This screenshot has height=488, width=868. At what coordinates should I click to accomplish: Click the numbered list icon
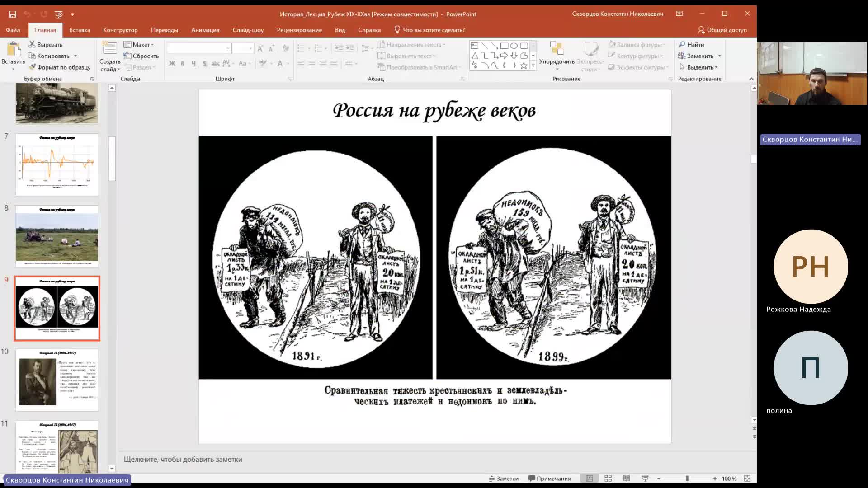coord(318,48)
